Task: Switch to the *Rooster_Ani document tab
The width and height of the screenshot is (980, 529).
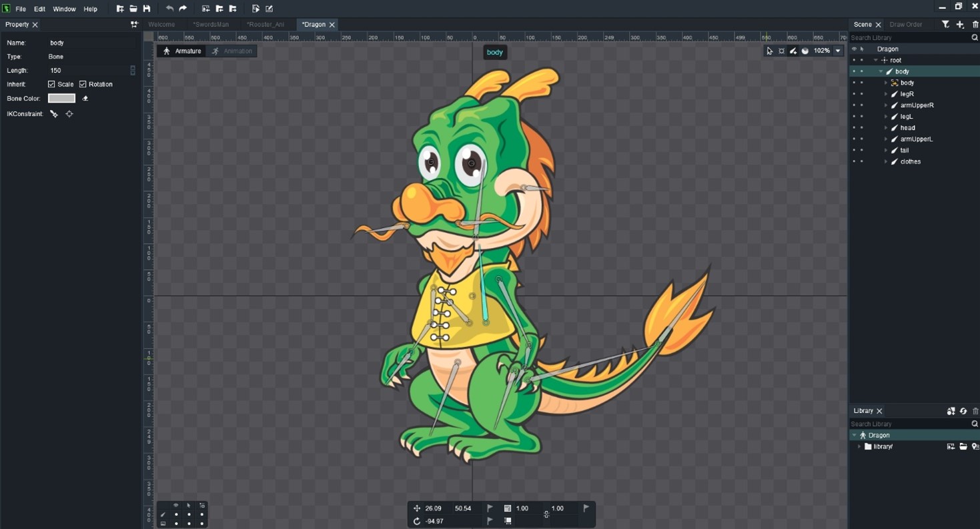Action: 265,25
